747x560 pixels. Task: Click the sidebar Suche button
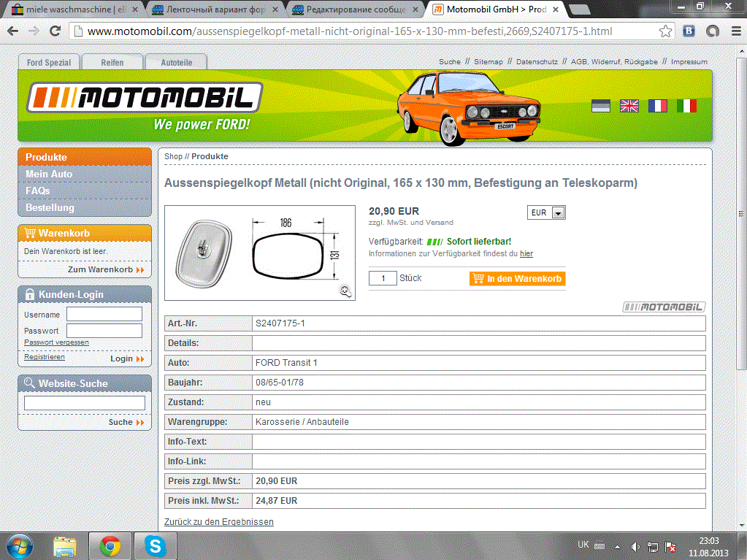(x=126, y=422)
